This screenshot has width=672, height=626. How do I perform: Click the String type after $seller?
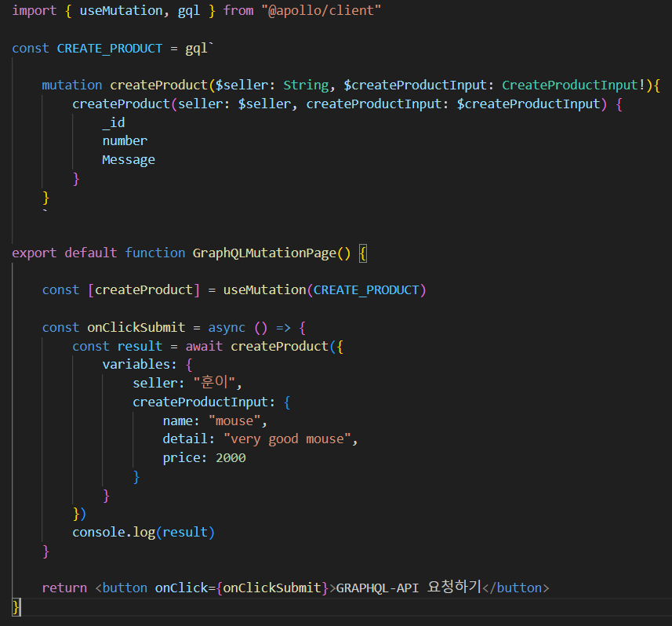point(306,85)
